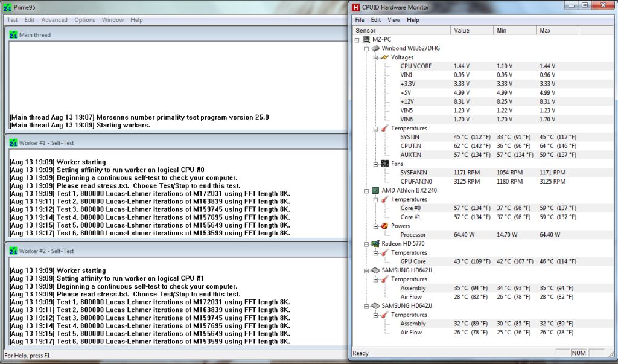This screenshot has width=618, height=364.
Task: Click the Worker #2 Self-Test window icon
Action: [13, 251]
